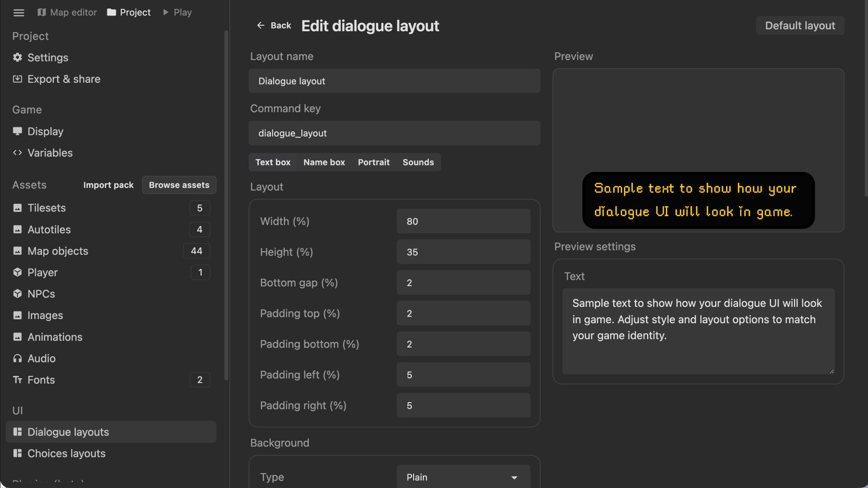The width and height of the screenshot is (868, 488).
Task: Click the Audio headphones icon
Action: 17,358
